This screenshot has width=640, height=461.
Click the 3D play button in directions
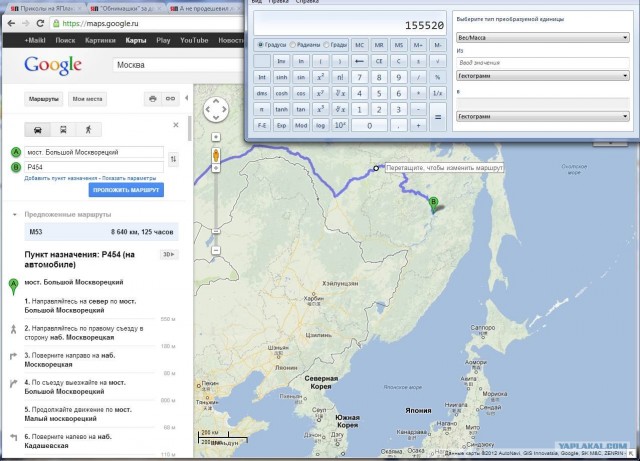click(x=168, y=254)
